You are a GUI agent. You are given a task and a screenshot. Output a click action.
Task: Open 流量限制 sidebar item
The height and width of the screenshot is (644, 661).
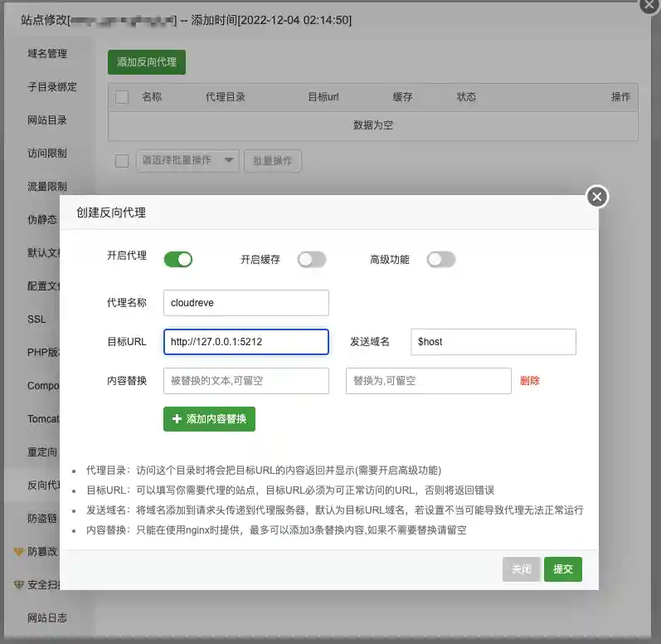coord(47,187)
